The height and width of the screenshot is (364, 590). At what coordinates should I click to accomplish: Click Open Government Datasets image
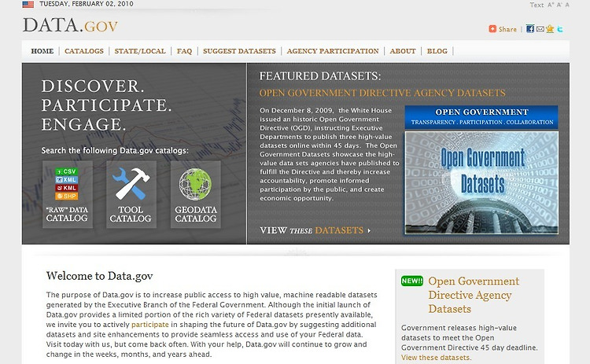coord(481,182)
